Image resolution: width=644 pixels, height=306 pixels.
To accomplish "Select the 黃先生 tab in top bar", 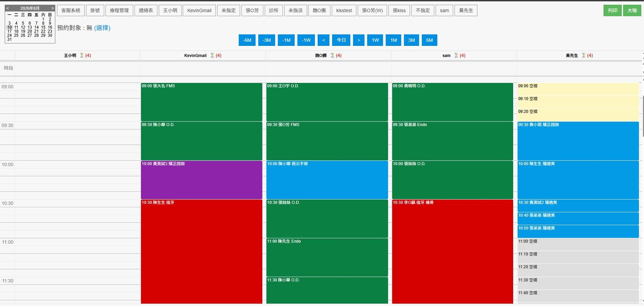I will point(466,10).
